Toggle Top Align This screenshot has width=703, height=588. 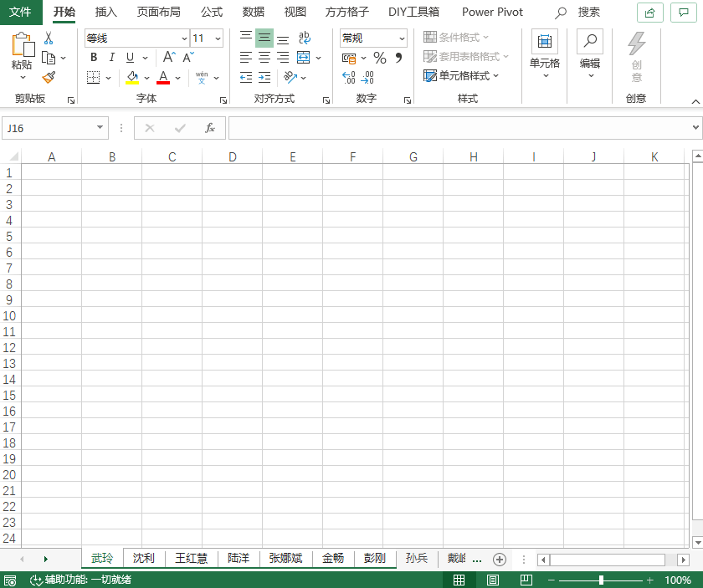click(246, 38)
